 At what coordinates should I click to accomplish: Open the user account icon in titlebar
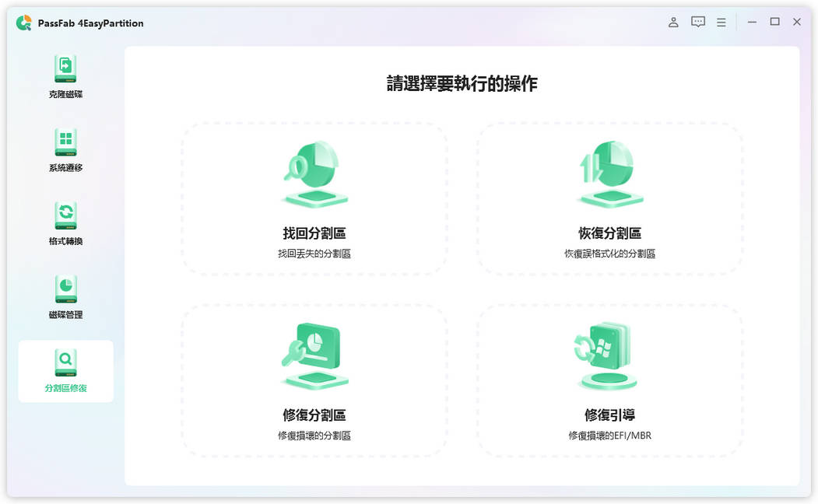tap(673, 22)
